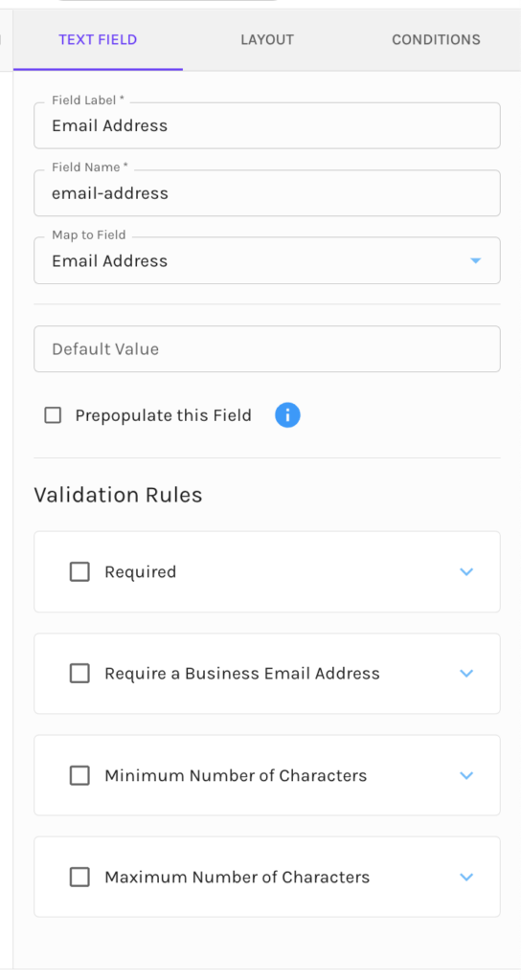The width and height of the screenshot is (521, 980).
Task: Click the blue info icon beside Prepopulate
Action: click(287, 415)
